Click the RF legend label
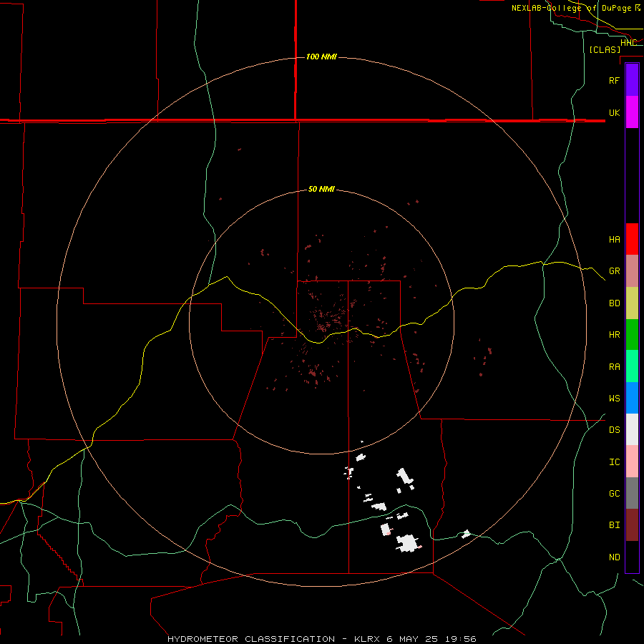The height and width of the screenshot is (644, 644). 615,80
